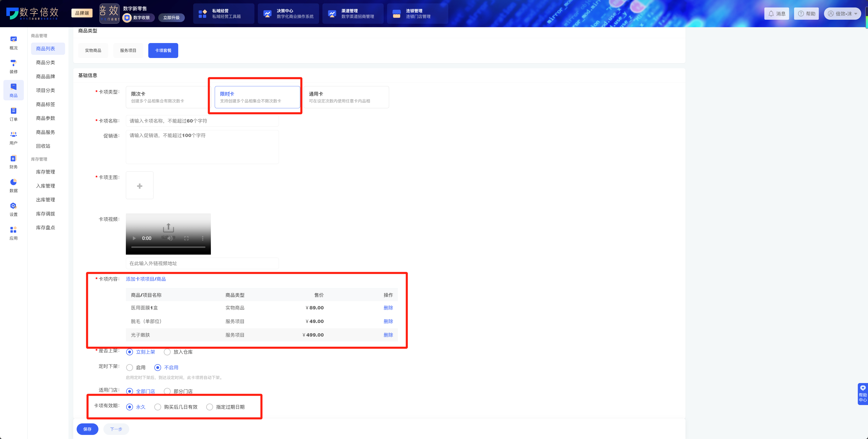Viewport: 868px width, 439px height.
Task: Click 添加卡项项目/商品 link
Action: pyautogui.click(x=146, y=279)
